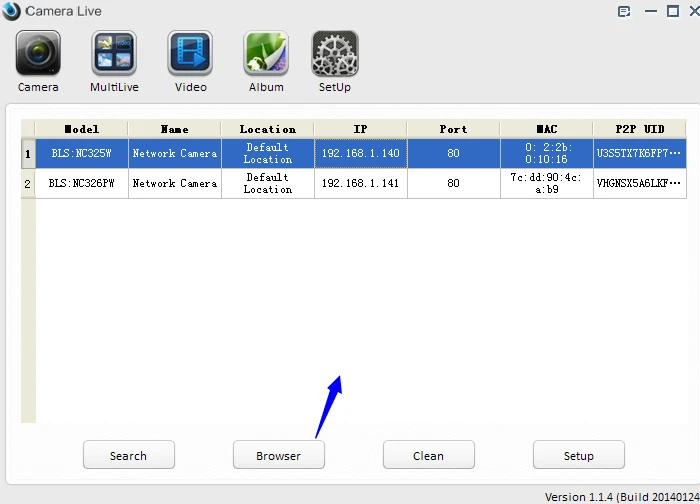Click the bottom Setup button
The width and height of the screenshot is (700, 504).
tap(579, 455)
